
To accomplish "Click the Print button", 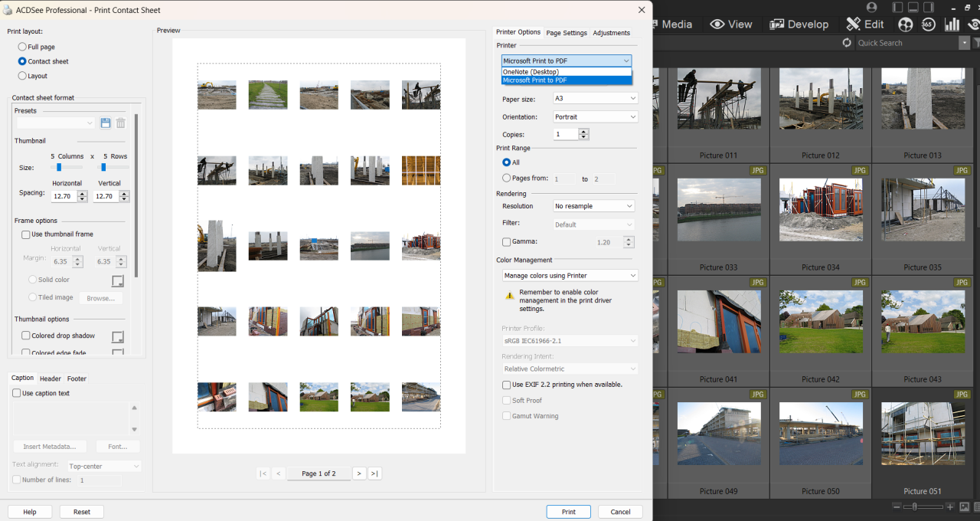I will [x=568, y=511].
